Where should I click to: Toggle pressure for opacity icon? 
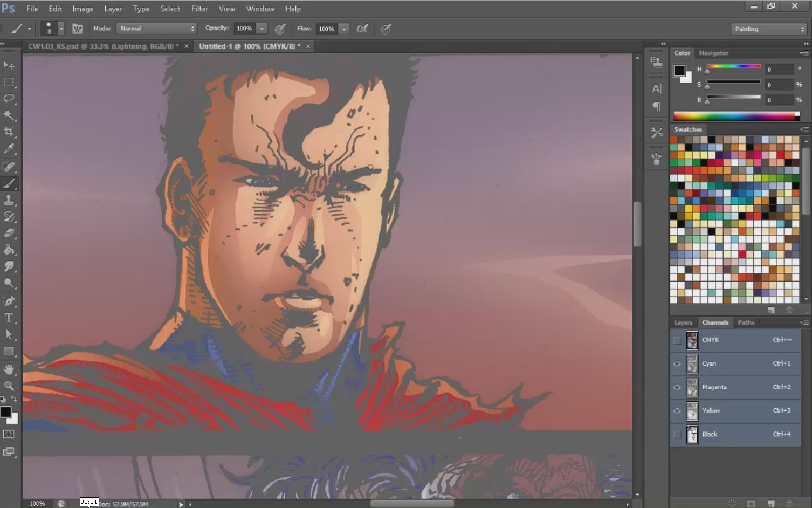[x=280, y=29]
